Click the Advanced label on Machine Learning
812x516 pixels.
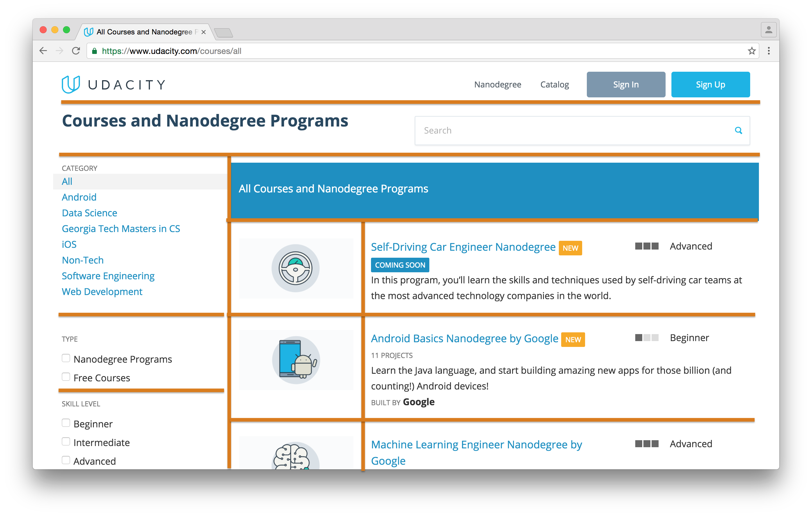pos(691,444)
